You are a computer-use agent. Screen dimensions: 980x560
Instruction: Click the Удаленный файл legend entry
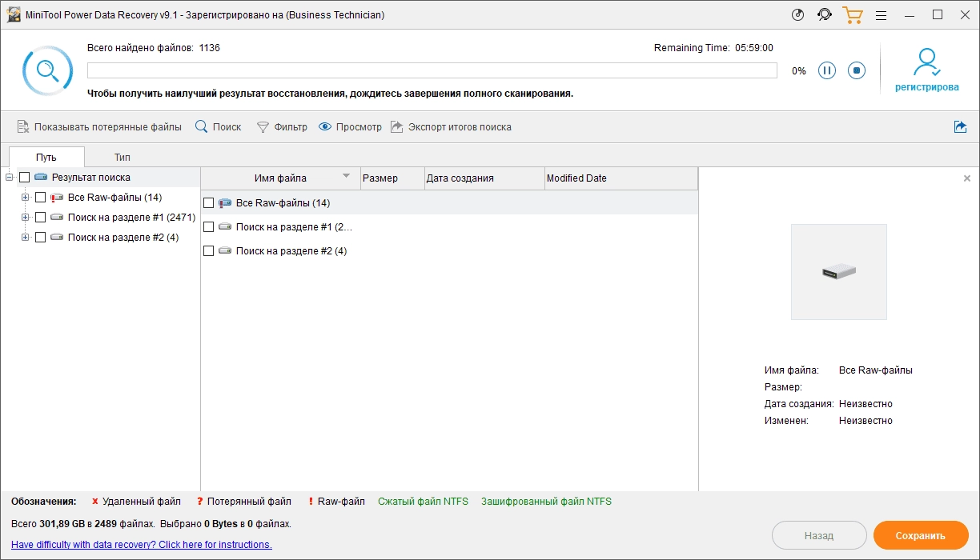tap(136, 502)
